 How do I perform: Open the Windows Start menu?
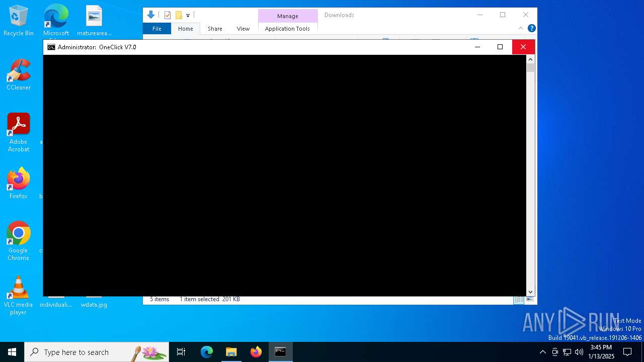click(12, 352)
